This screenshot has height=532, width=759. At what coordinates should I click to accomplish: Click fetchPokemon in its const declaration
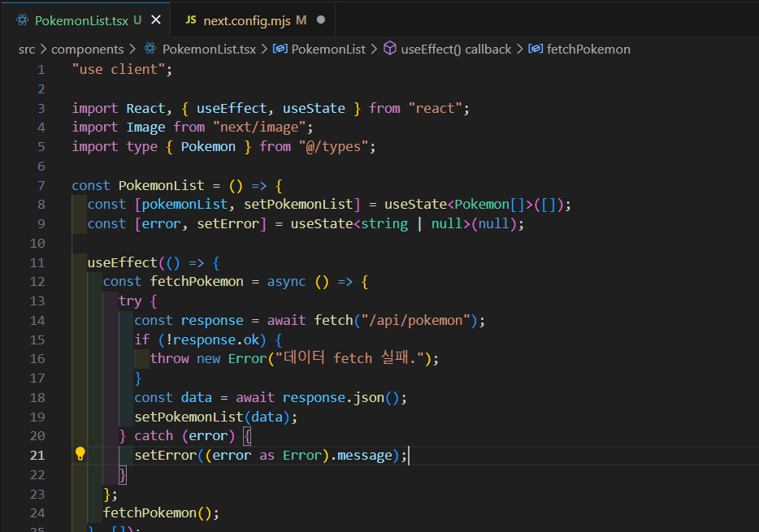pyautogui.click(x=197, y=282)
